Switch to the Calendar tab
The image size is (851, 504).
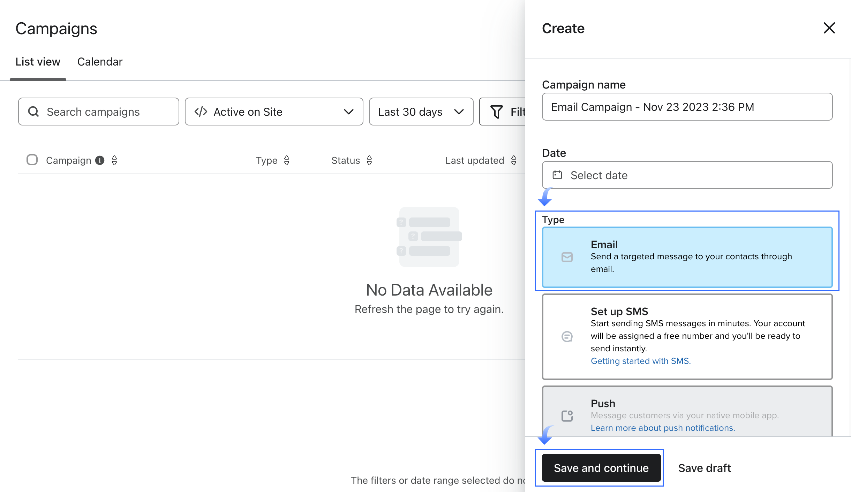tap(100, 62)
